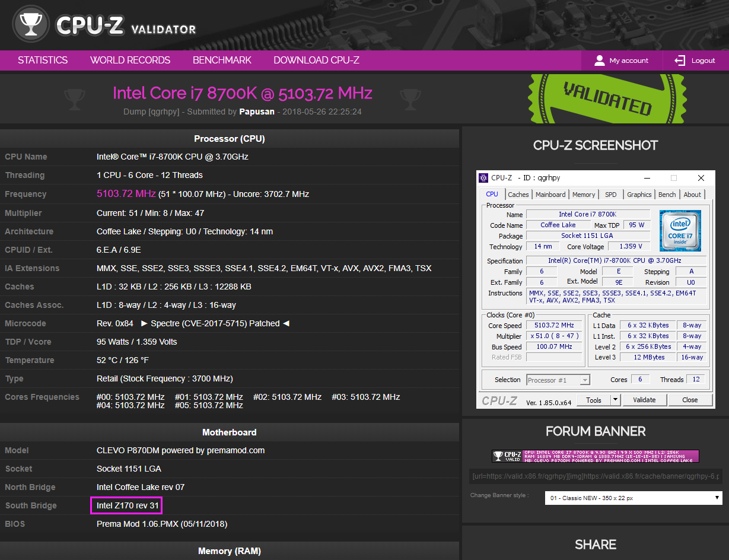The width and height of the screenshot is (729, 560).
Task: Click the forum banner URL code field
Action: tap(596, 476)
